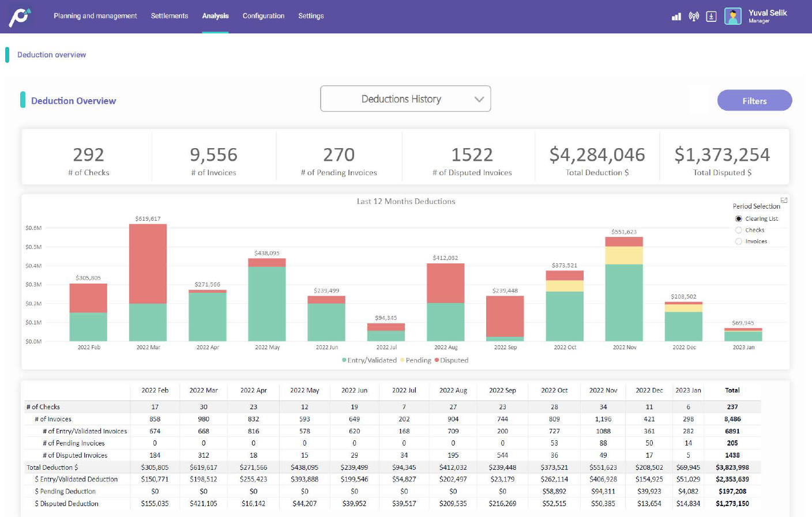This screenshot has width=812, height=517.
Task: Select the Invoices period option
Action: (739, 241)
